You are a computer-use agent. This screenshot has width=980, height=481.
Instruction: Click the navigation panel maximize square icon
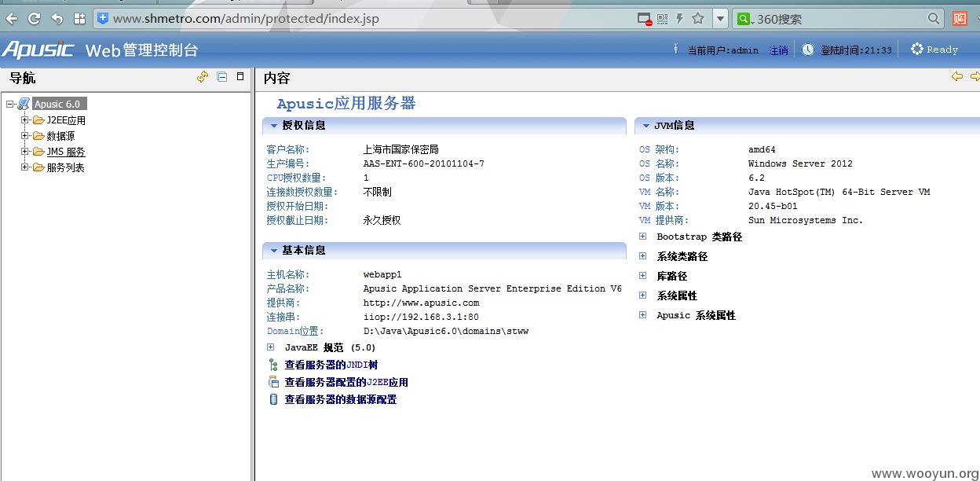[240, 76]
